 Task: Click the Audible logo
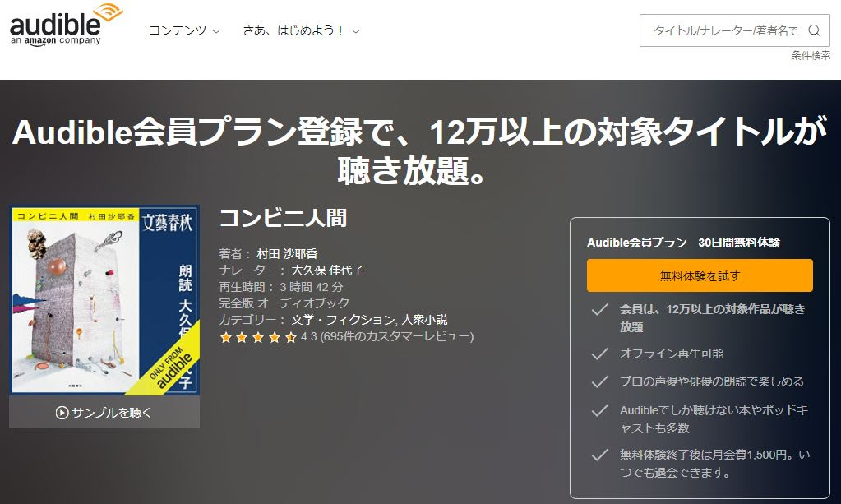pyautogui.click(x=66, y=25)
